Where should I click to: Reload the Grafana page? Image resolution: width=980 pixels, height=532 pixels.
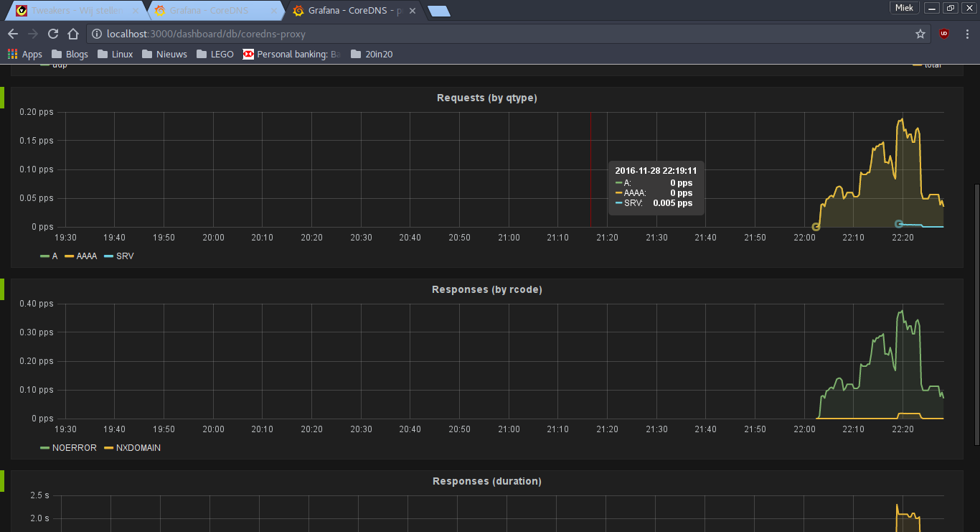click(53, 34)
